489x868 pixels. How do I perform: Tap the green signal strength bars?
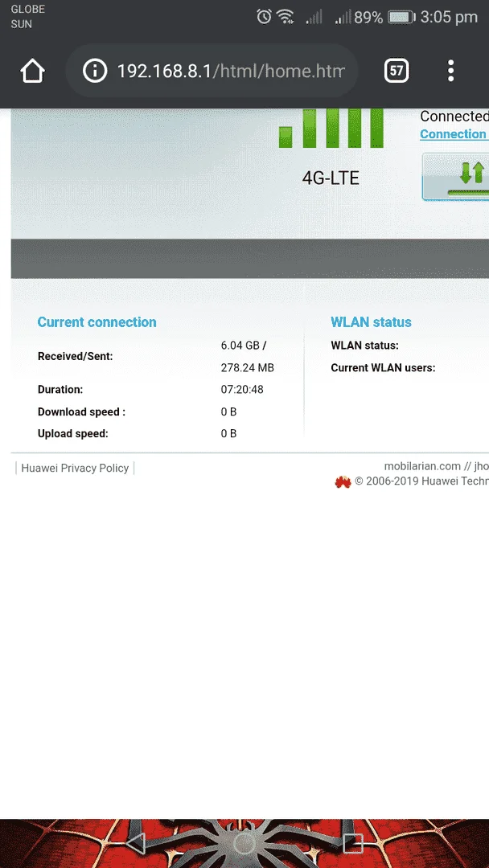pos(331,129)
